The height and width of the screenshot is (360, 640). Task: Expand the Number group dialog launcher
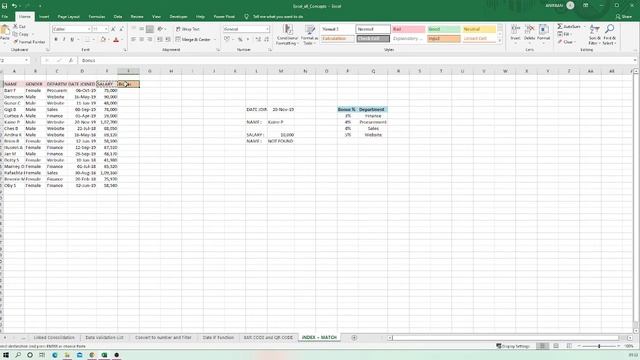[270, 50]
